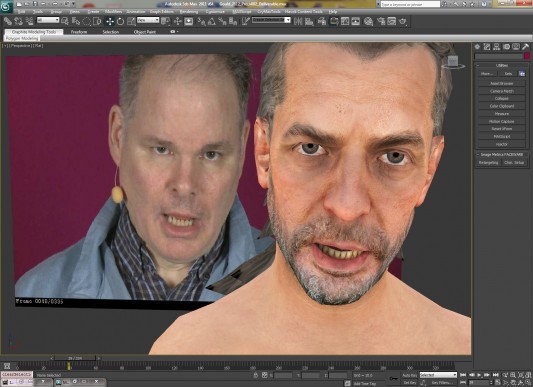This screenshot has width=533, height=387.
Task: Activate the Rotate tool icon
Action: pyautogui.click(x=120, y=21)
